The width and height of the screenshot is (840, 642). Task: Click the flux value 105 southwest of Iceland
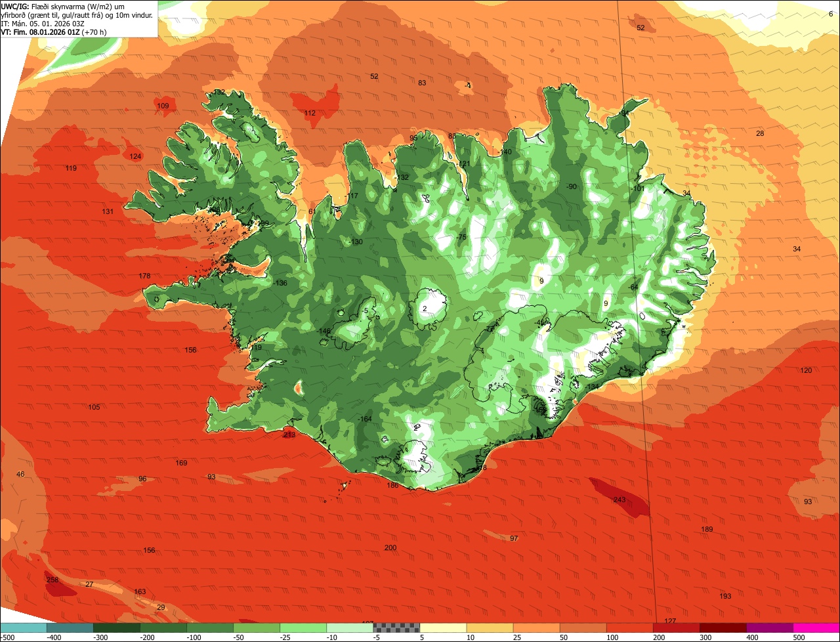[x=94, y=407]
